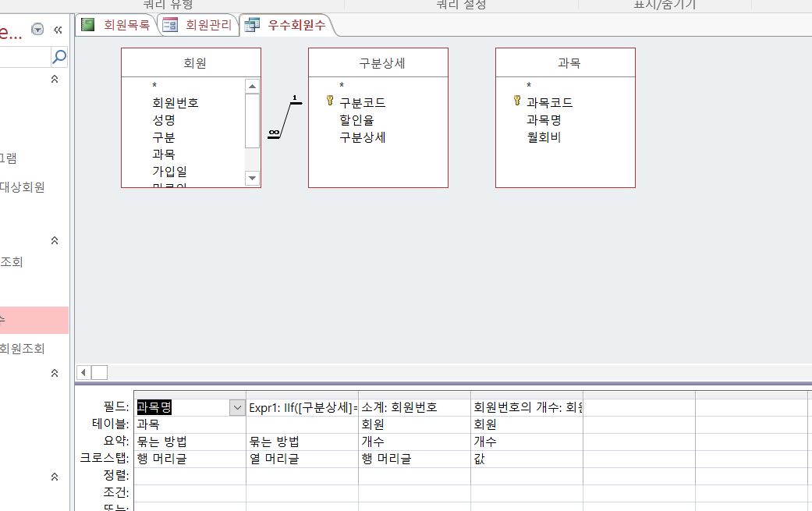Collapse the bottom navigation pane group
The height and width of the screenshot is (511, 812).
click(x=55, y=477)
